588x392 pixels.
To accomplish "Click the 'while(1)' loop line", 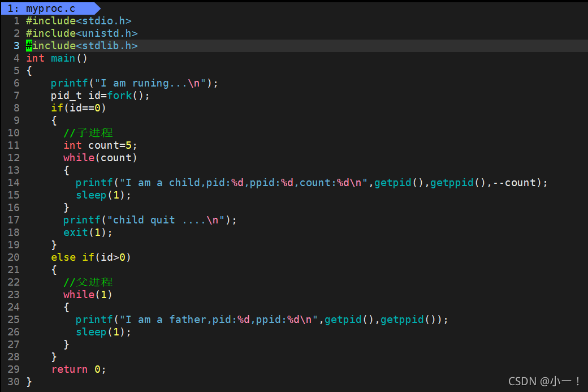I will [x=88, y=295].
